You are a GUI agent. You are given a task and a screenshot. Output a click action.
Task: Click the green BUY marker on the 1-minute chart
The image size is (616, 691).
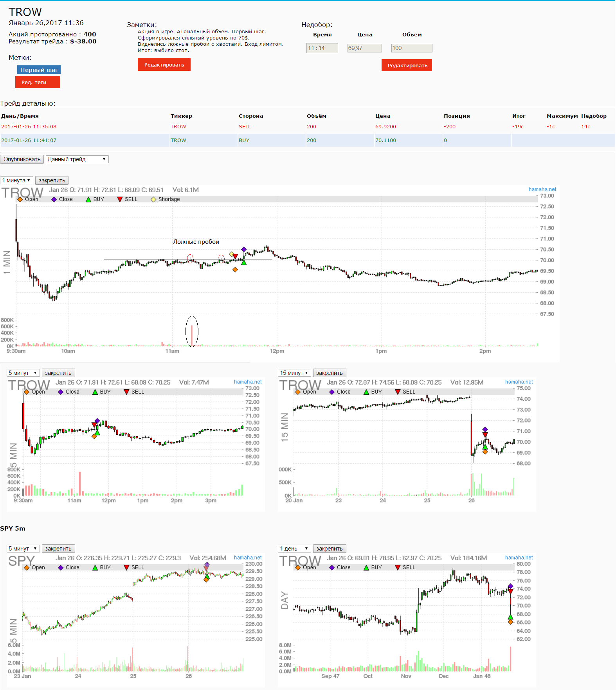(244, 263)
